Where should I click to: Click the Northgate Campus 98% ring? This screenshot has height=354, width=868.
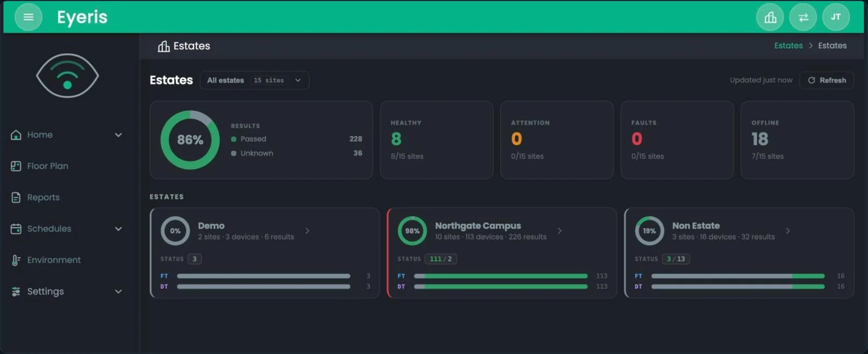[x=412, y=231]
